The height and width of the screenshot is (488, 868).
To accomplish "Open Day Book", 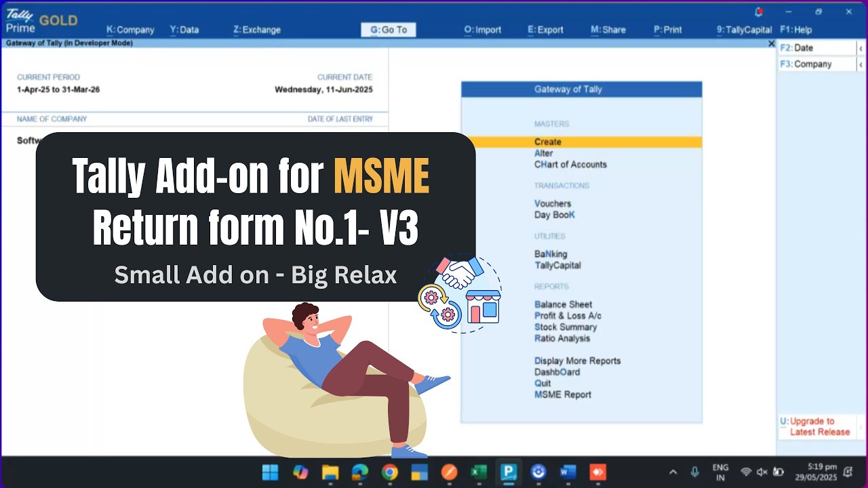I will tap(555, 215).
